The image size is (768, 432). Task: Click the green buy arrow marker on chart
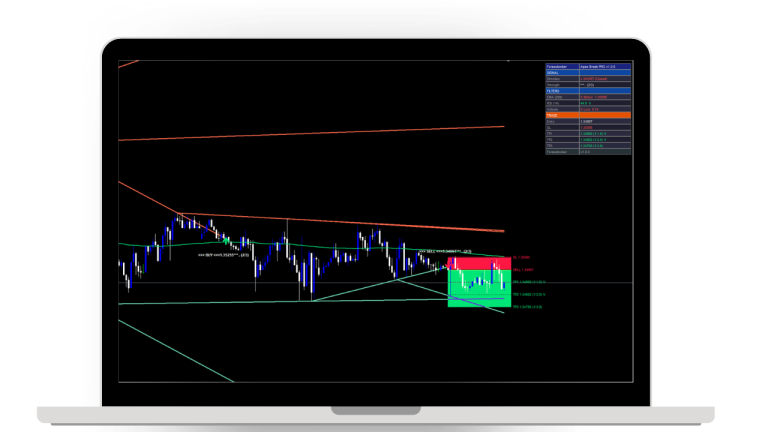[226, 240]
